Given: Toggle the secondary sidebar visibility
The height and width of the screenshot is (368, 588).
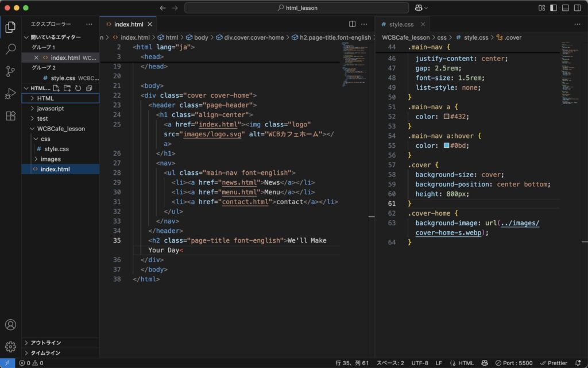Looking at the screenshot, I should (x=578, y=8).
